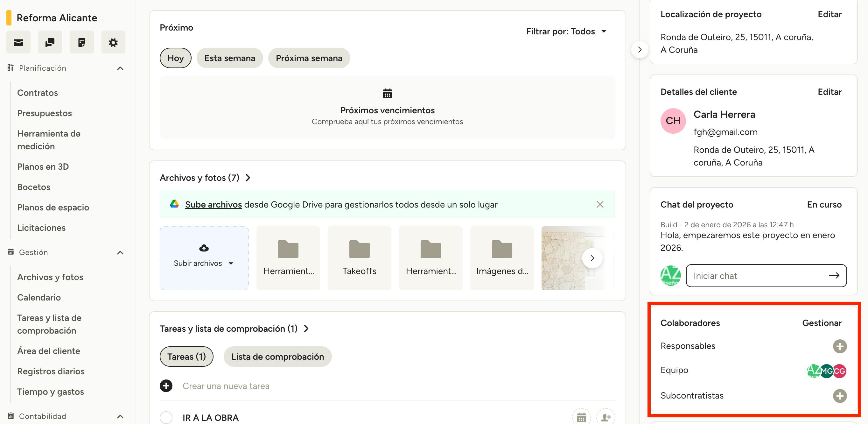Open the chat messages icon
Viewport: 868px width, 424px height.
coord(50,42)
